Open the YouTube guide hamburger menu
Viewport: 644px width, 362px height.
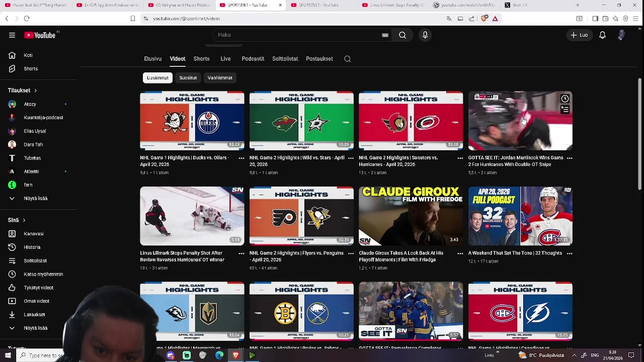[x=12, y=35]
